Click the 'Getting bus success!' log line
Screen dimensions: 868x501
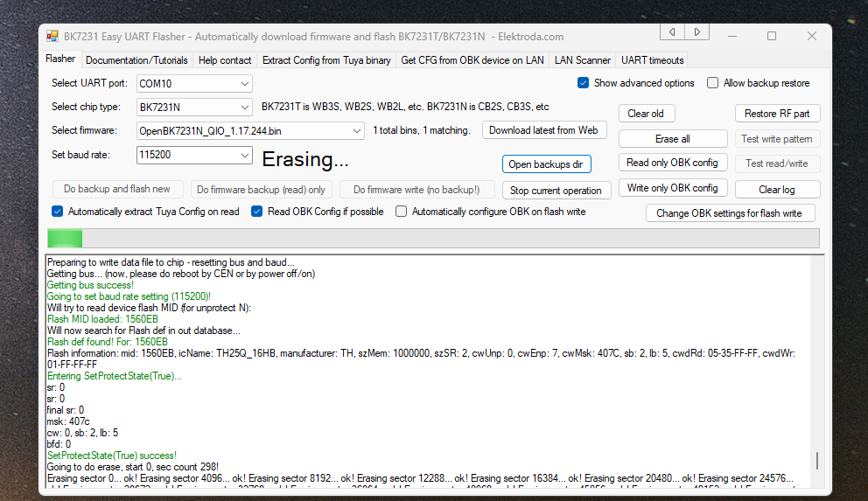pyautogui.click(x=90, y=285)
